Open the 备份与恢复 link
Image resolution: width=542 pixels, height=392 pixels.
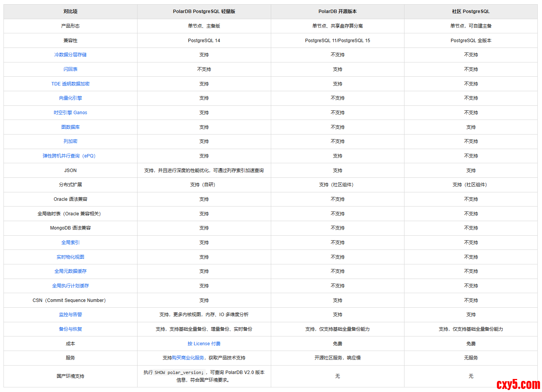click(70, 329)
